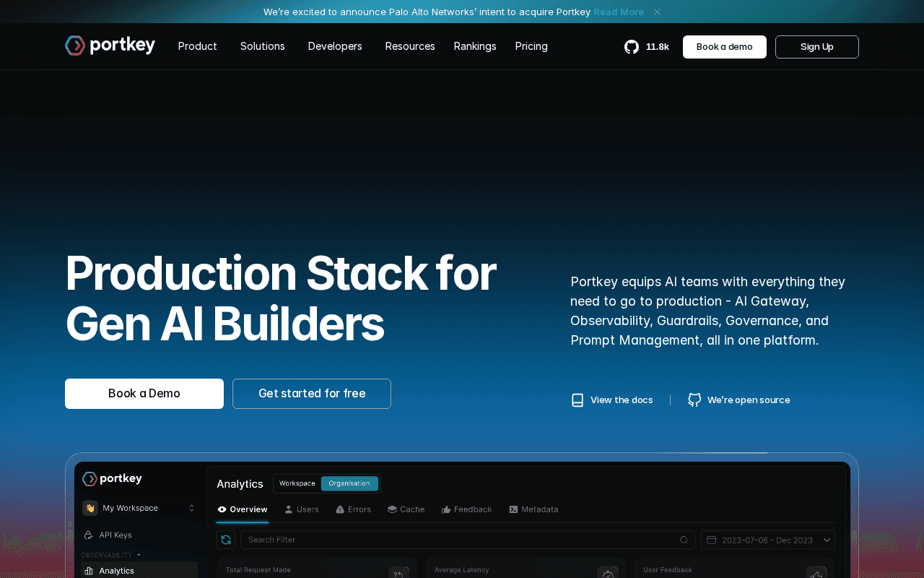924x578 pixels.
Task: Open the 2023-07-06 - Dec 2023 date range dropdown
Action: 768,540
